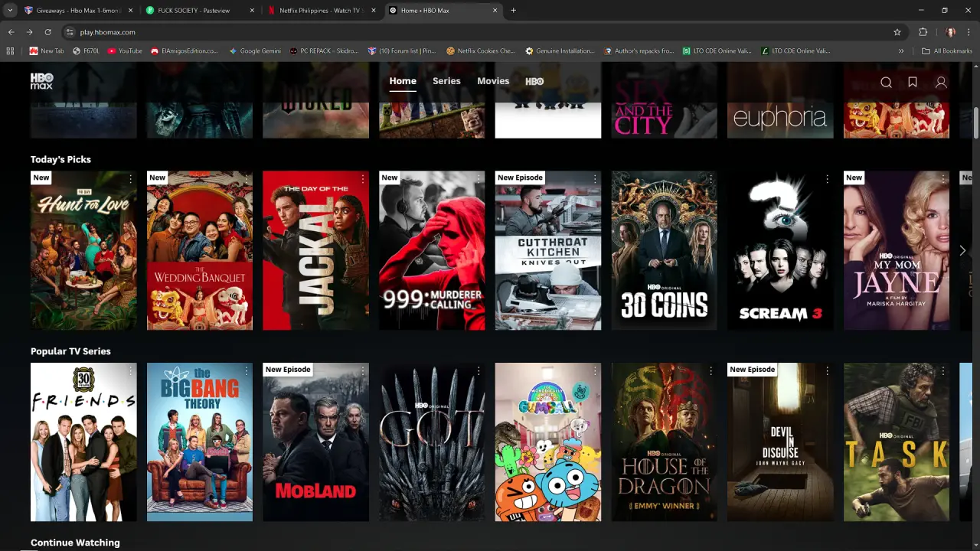Open the PC REPACK - Skidrow bookmark
Screen dimensions: 980x551
pos(324,51)
